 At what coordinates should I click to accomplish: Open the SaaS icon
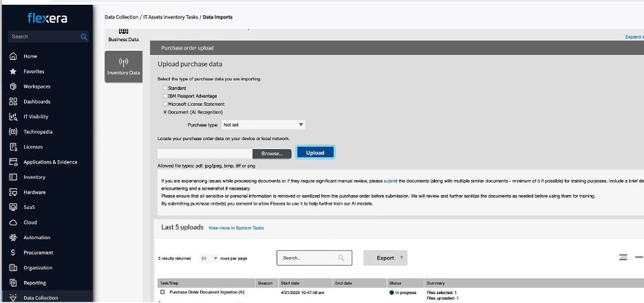[13, 207]
